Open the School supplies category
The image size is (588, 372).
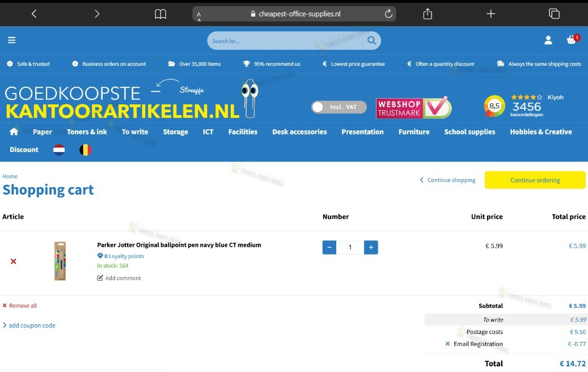(470, 132)
